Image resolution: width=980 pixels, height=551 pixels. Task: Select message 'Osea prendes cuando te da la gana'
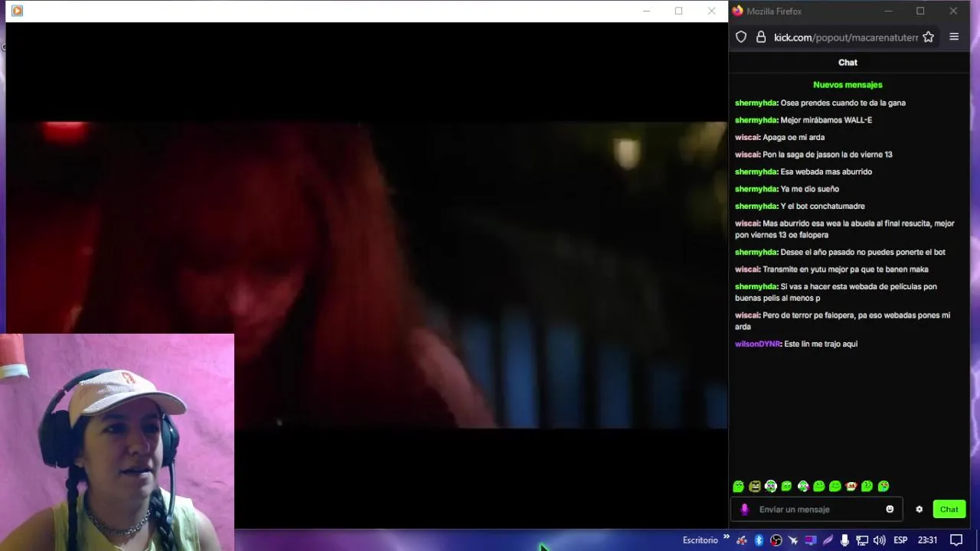843,103
